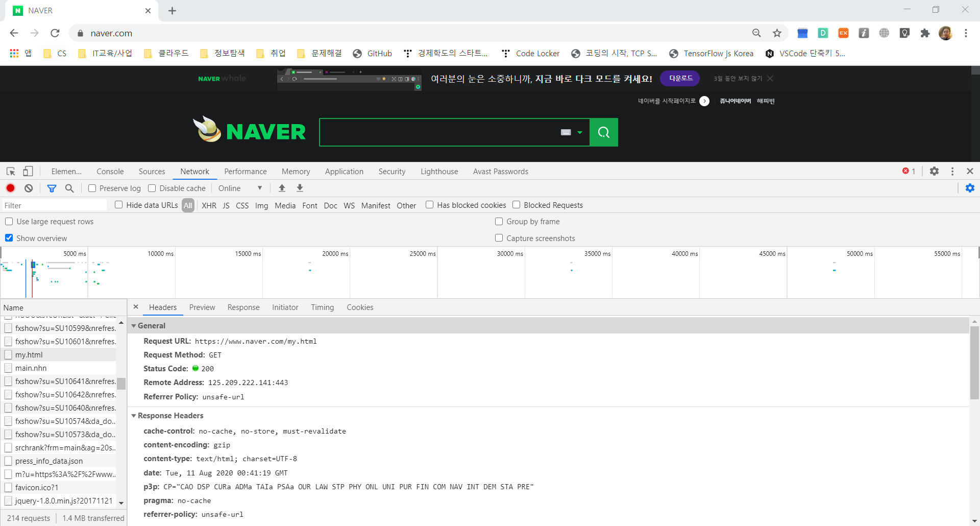Open a new browser tab
The width and height of the screenshot is (980, 526).
click(173, 11)
